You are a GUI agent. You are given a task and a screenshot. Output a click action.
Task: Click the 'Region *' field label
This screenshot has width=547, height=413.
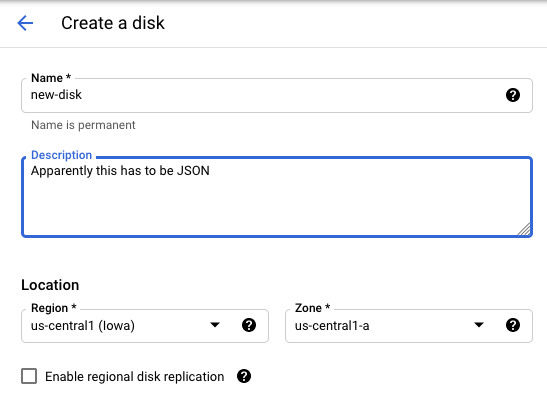coord(54,308)
